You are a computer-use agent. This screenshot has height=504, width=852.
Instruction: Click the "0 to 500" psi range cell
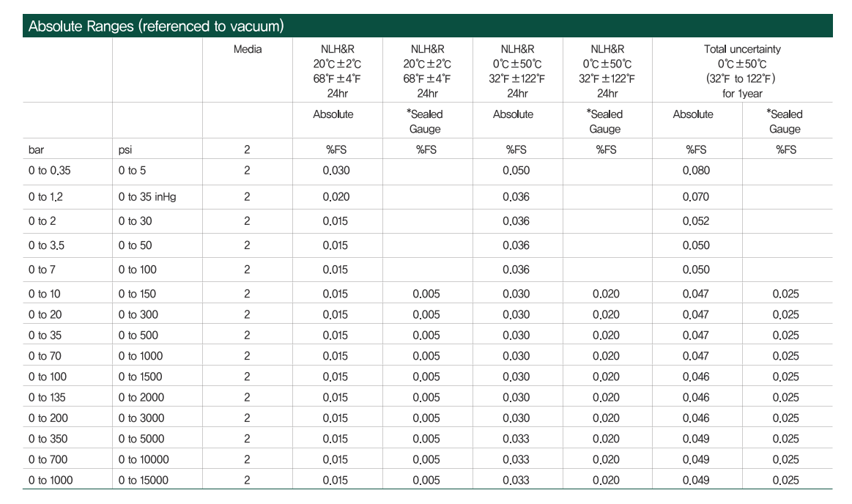click(x=138, y=336)
